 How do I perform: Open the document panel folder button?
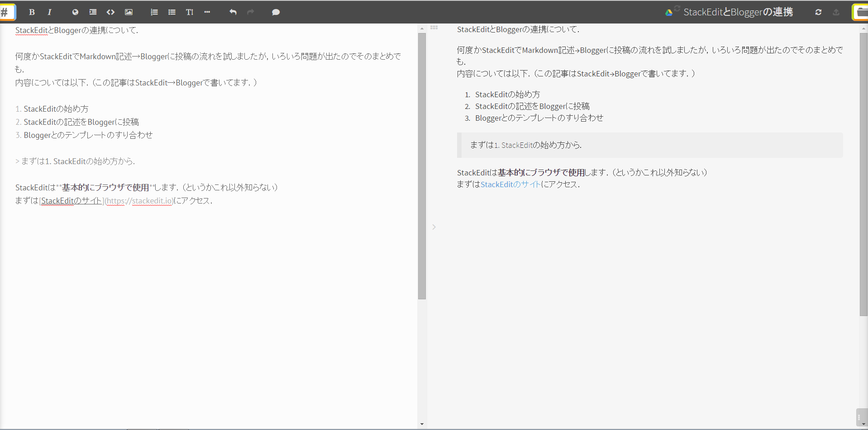tap(861, 12)
